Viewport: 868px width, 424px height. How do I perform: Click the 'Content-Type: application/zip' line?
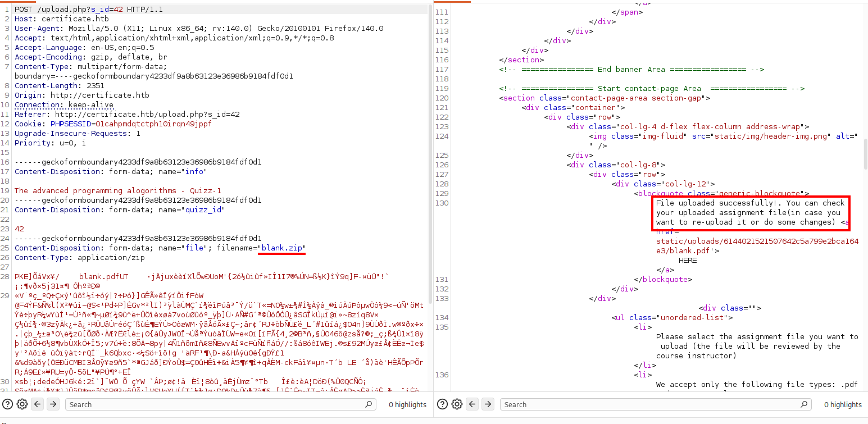coord(80,257)
